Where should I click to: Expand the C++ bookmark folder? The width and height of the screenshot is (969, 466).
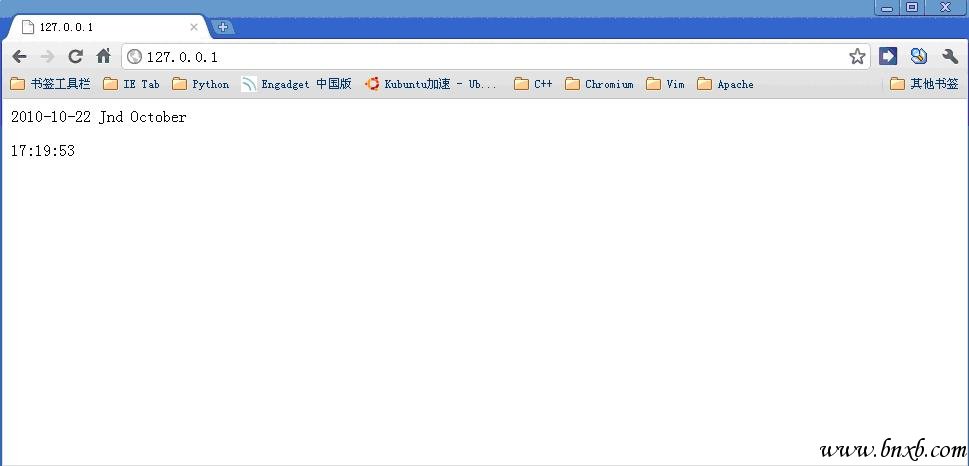point(533,85)
